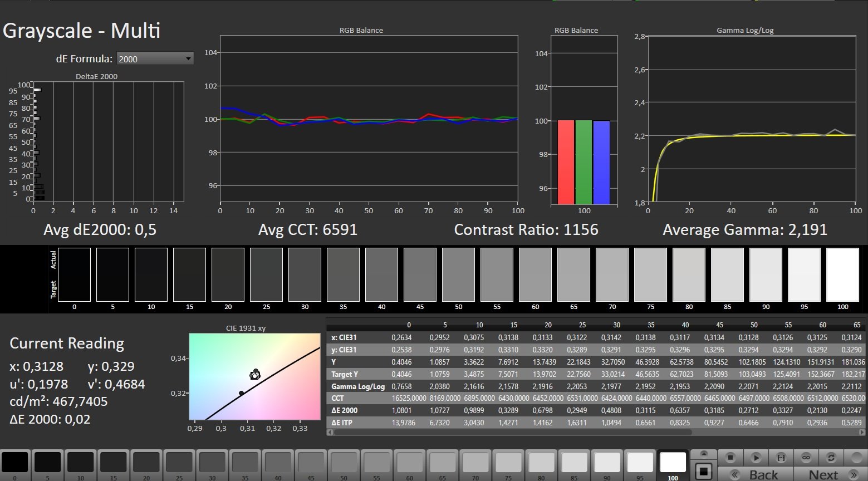Click the refresh arrows icon
This screenshot has width=868, height=481.
(831, 458)
